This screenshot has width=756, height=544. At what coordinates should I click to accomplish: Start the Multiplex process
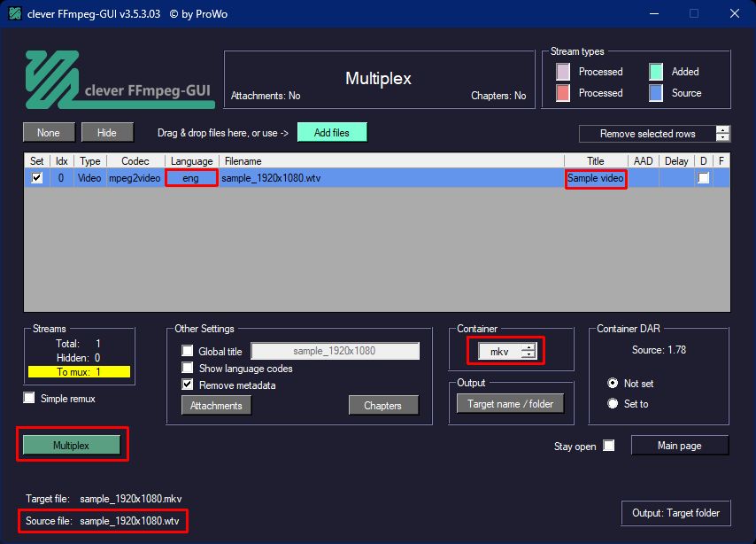click(72, 445)
